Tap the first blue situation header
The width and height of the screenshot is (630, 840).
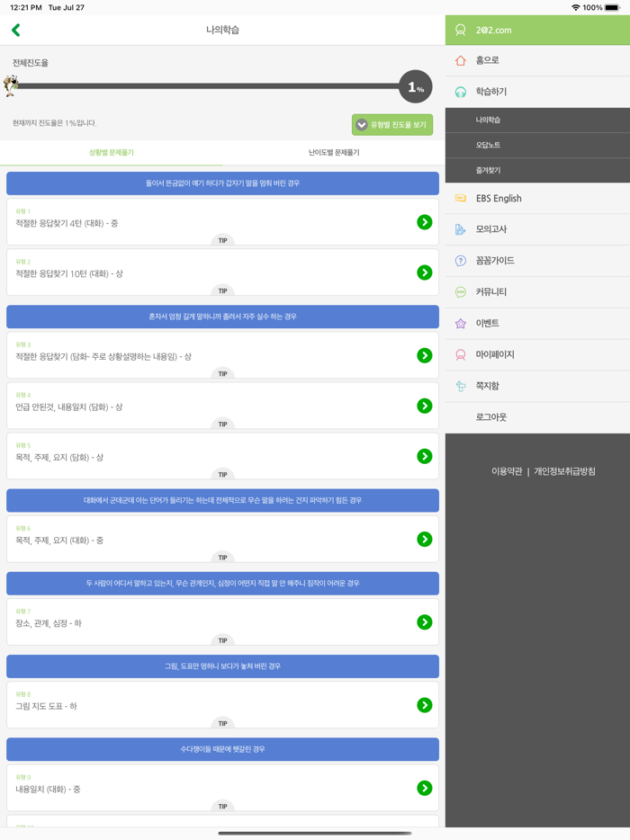(222, 183)
